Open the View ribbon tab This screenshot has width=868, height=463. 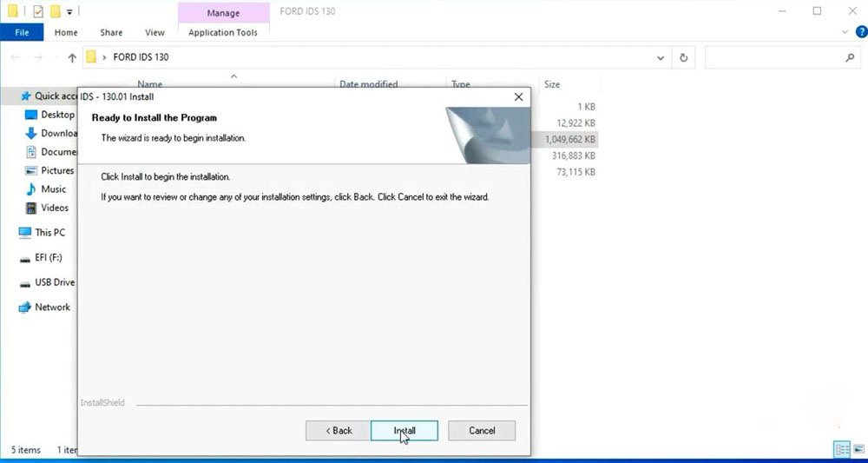click(155, 33)
